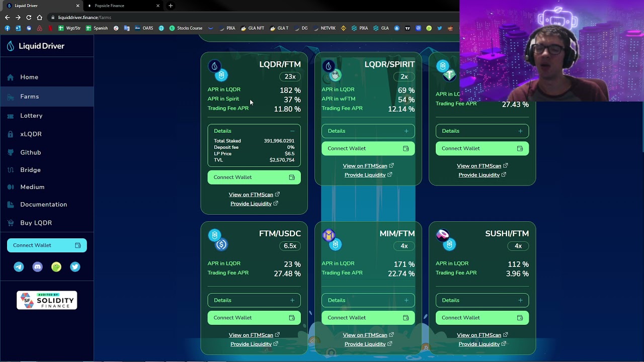Open the OARS bookmark
The height and width of the screenshot is (362, 644).
(x=144, y=28)
